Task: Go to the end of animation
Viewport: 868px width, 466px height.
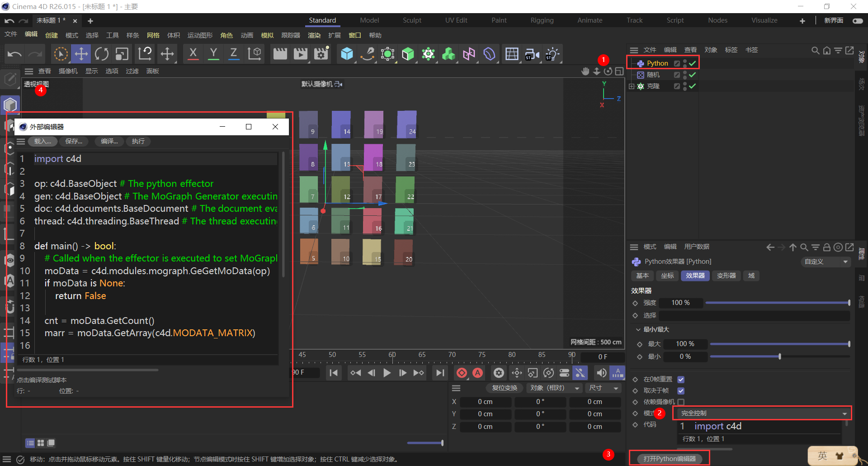Action: [440, 373]
